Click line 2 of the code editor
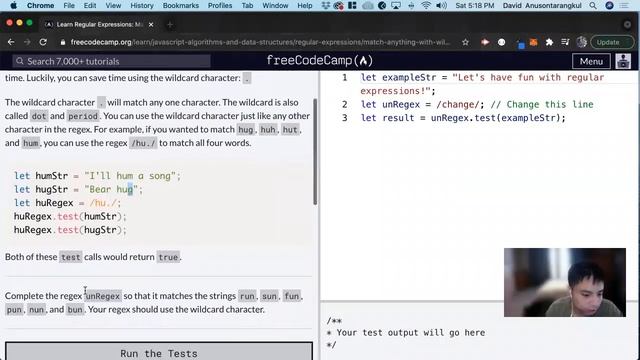 477,104
